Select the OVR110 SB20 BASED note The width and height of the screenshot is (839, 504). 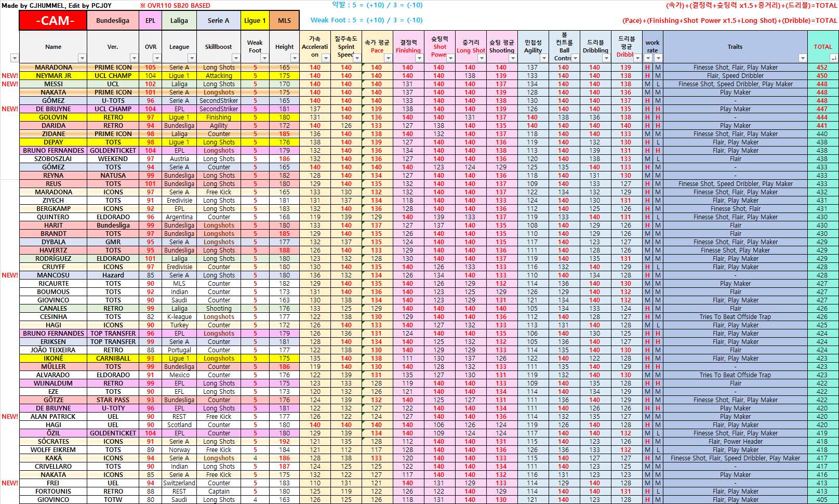pos(175,6)
